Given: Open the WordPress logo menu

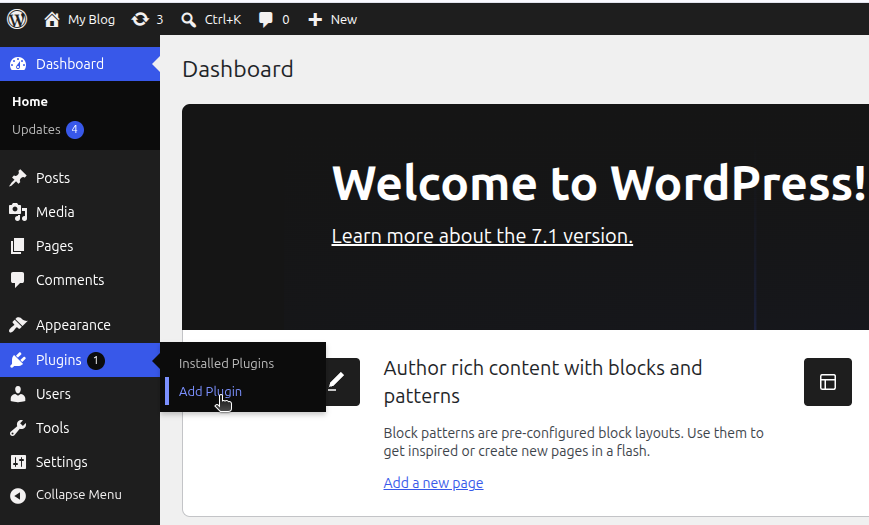Looking at the screenshot, I should coord(17,19).
